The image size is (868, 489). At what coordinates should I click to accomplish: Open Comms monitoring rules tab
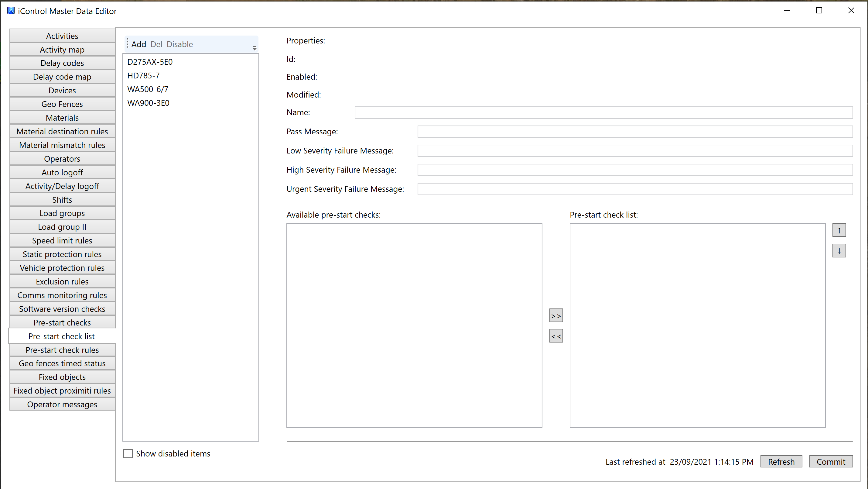(x=62, y=295)
